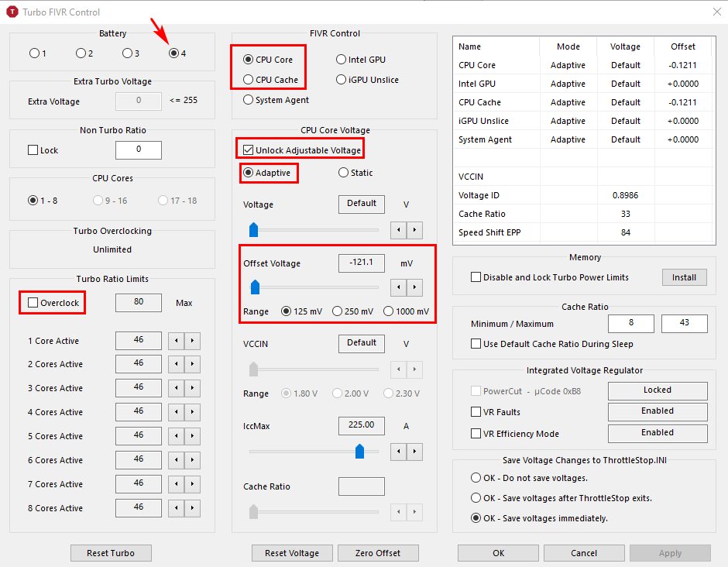This screenshot has height=567, width=728.
Task: Click the Non Turbo Ratio value field
Action: [139, 150]
